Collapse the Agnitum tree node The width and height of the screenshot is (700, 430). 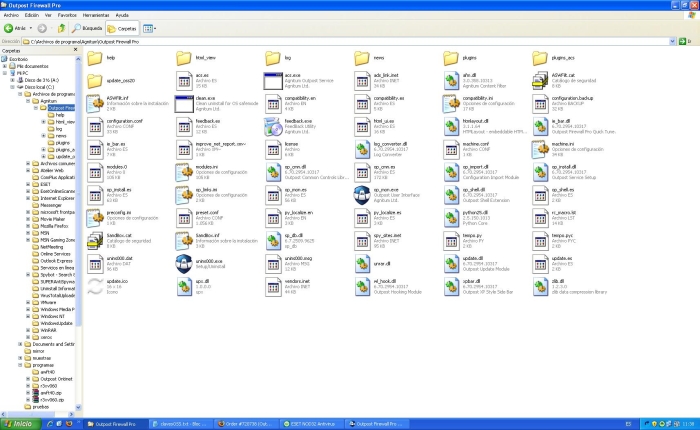[28, 101]
